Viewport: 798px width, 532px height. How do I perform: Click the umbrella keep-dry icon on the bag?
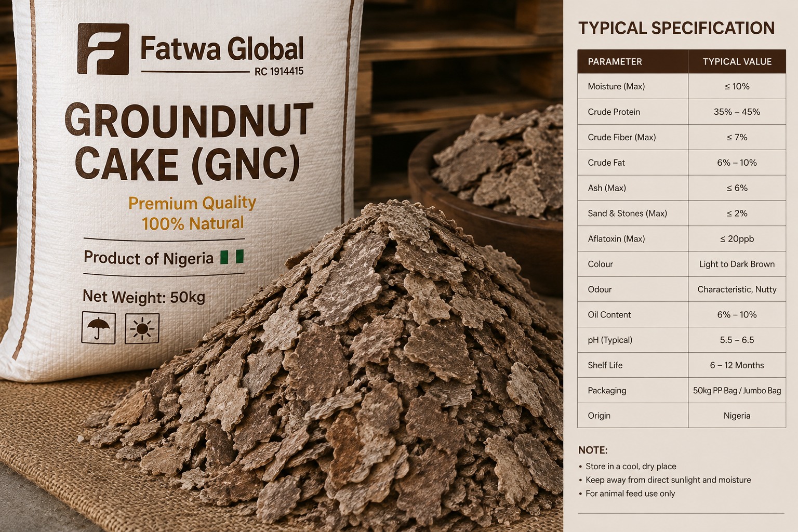(98, 328)
